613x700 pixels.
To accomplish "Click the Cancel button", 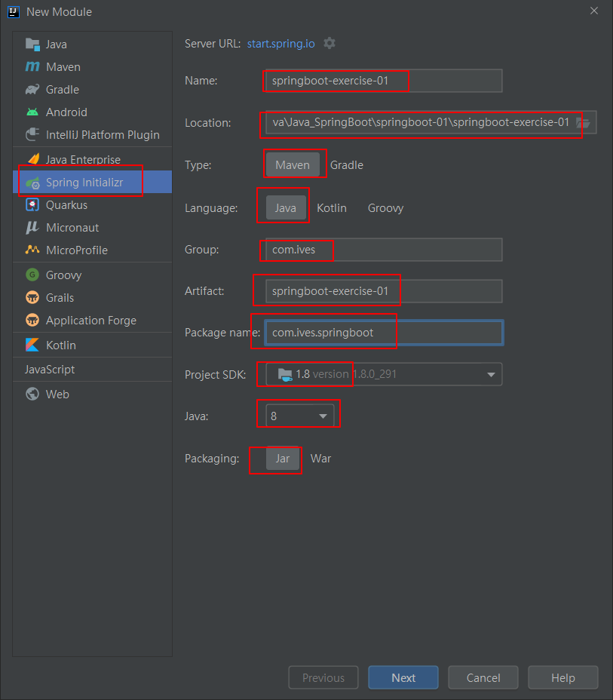I will click(483, 677).
